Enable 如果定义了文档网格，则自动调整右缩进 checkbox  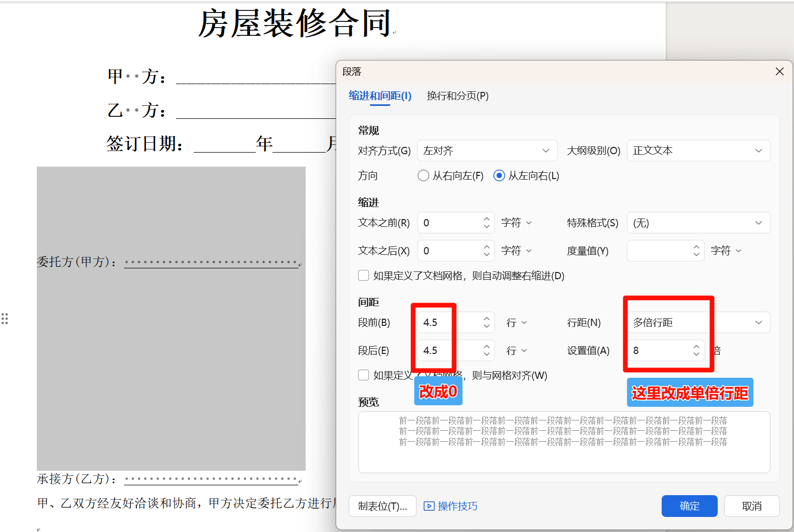tap(363, 276)
